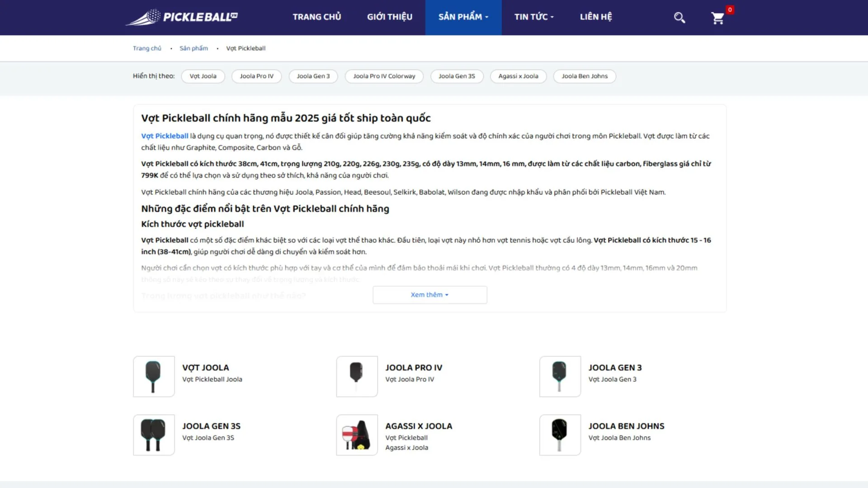
Task: Click the Pickleball logo in header
Action: click(x=182, y=17)
